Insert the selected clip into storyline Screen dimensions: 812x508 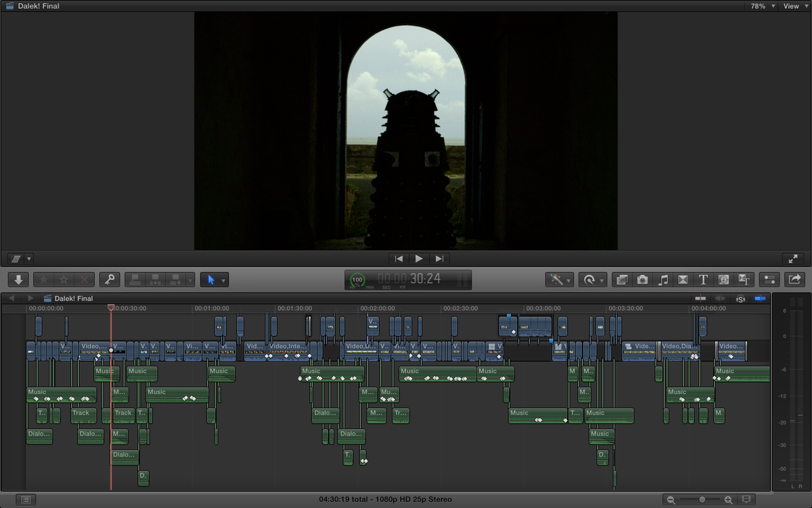point(155,279)
